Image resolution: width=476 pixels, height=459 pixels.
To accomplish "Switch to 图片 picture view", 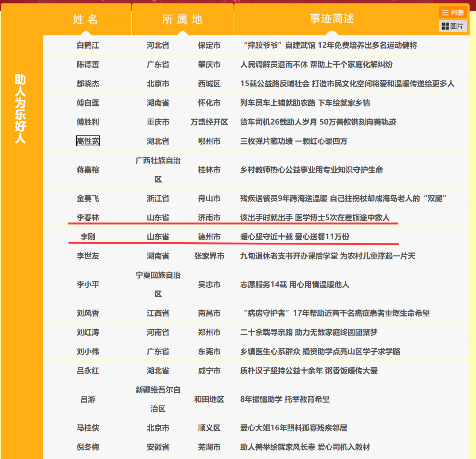I will (452, 26).
